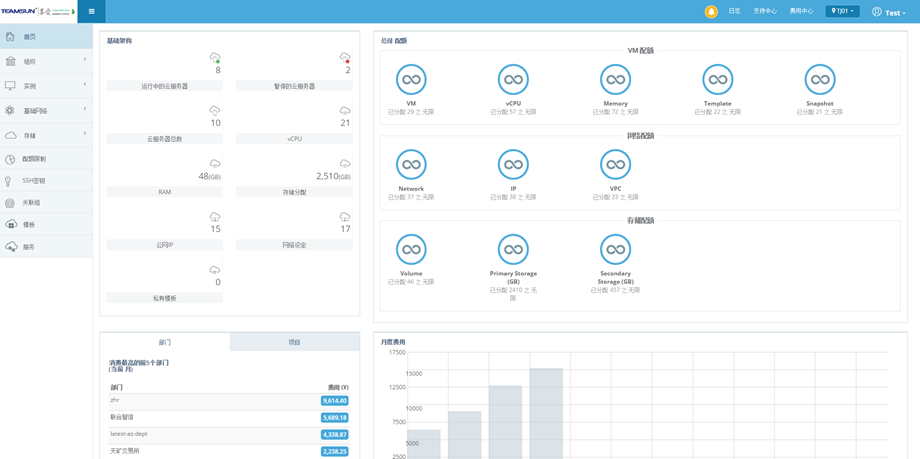Viewport: 920px width, 459px height.
Task: Click the stopped servers red-dot cloud icon
Action: click(345, 58)
